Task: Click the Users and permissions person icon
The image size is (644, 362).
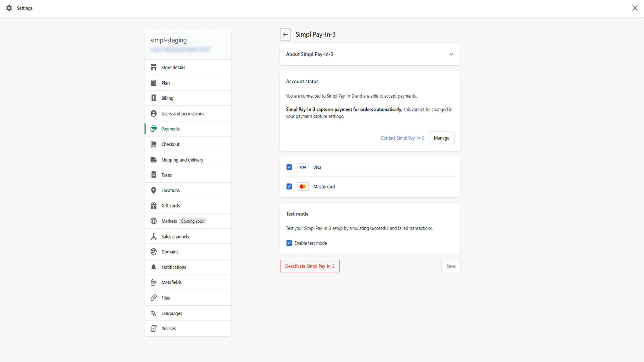Action: (153, 113)
